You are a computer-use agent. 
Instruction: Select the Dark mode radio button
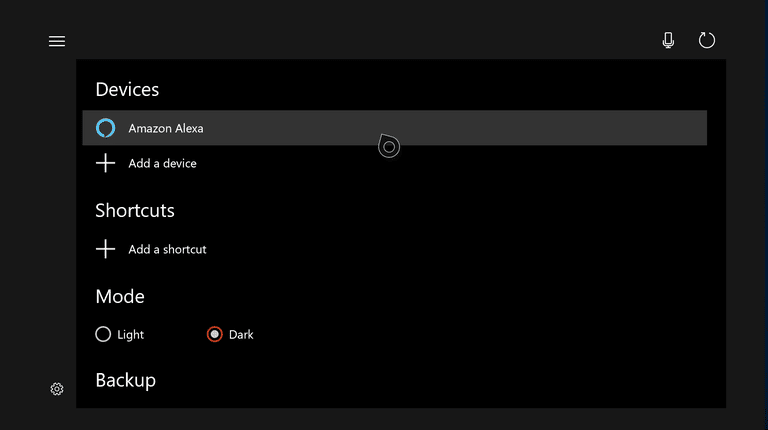tap(215, 334)
